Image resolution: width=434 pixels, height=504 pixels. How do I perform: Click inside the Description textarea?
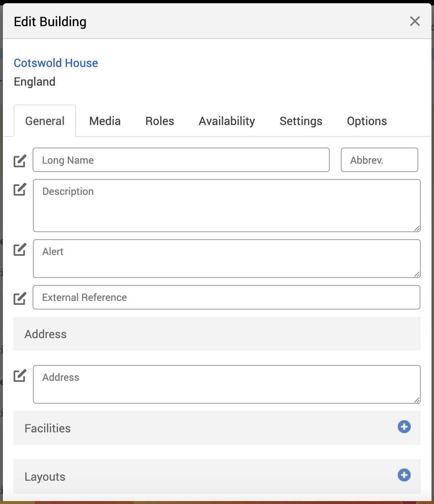[226, 206]
